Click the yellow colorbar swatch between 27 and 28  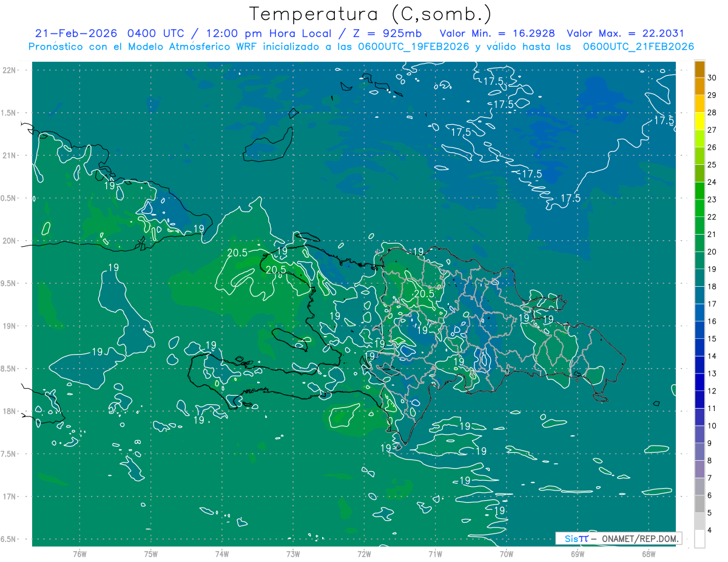(699, 121)
